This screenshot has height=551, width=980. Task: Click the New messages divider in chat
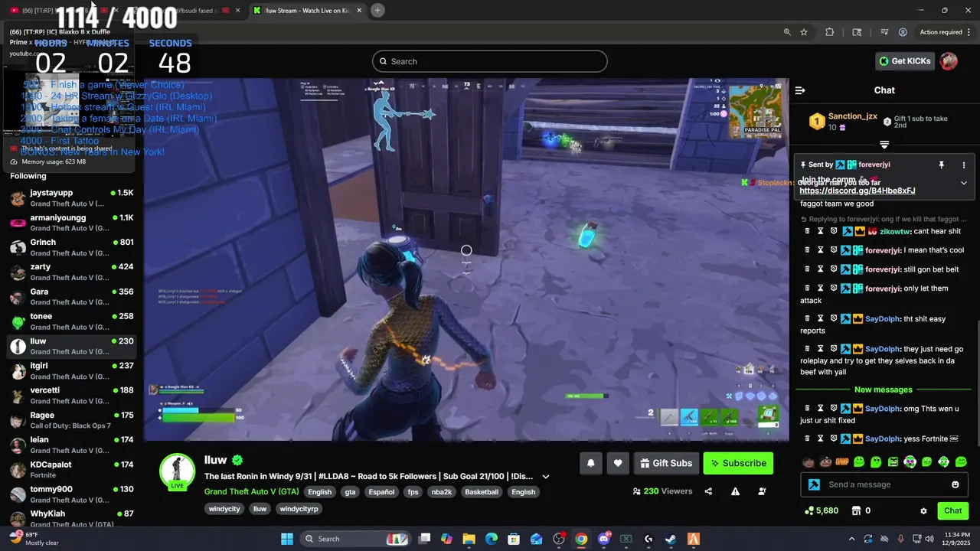[884, 390]
